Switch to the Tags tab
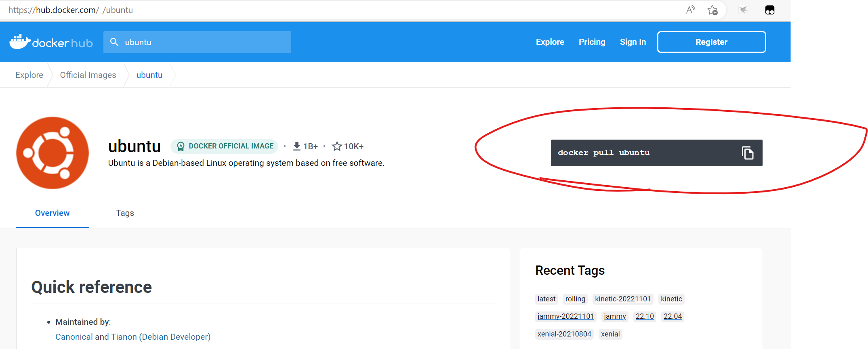 pos(125,213)
